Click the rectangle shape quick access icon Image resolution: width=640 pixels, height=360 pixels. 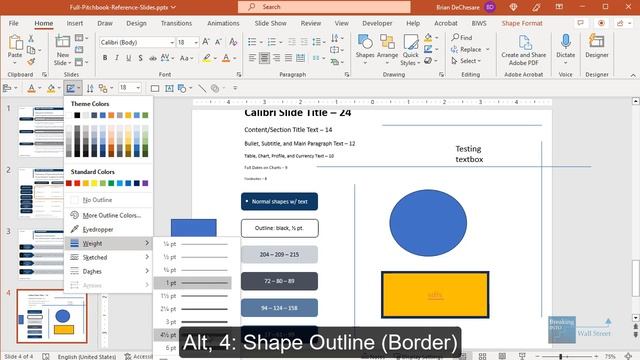(155, 88)
